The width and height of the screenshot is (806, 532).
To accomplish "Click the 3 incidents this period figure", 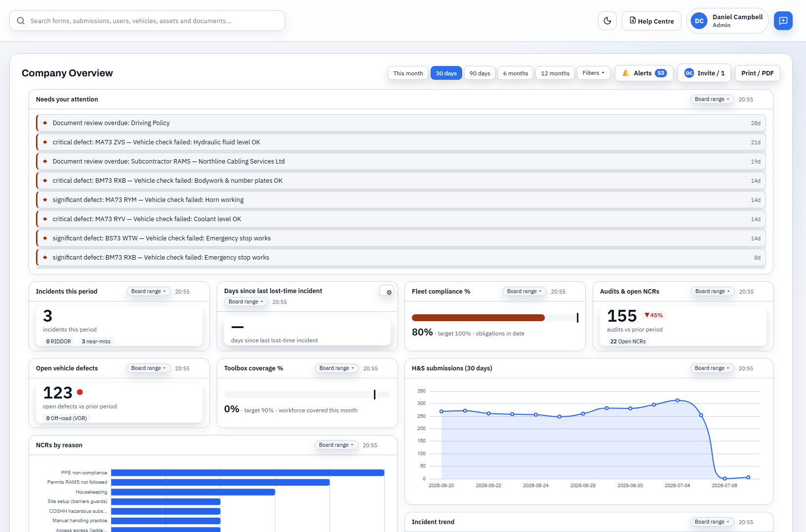I will (47, 316).
